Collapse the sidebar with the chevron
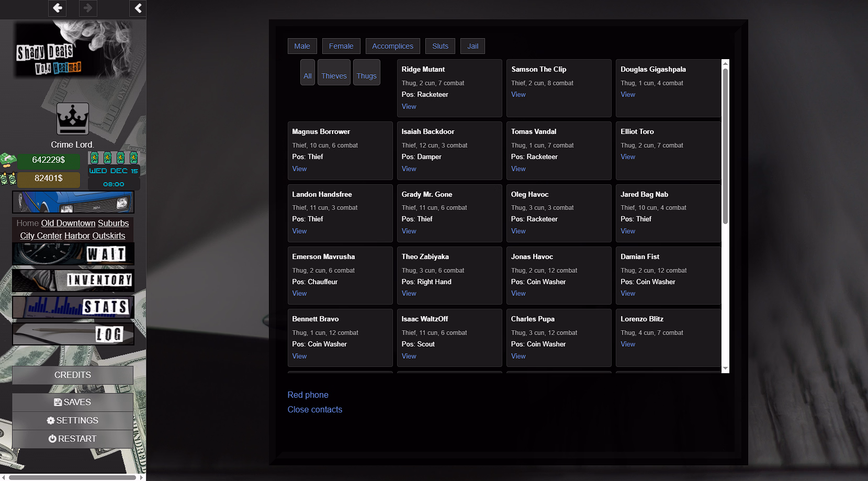 tap(138, 8)
